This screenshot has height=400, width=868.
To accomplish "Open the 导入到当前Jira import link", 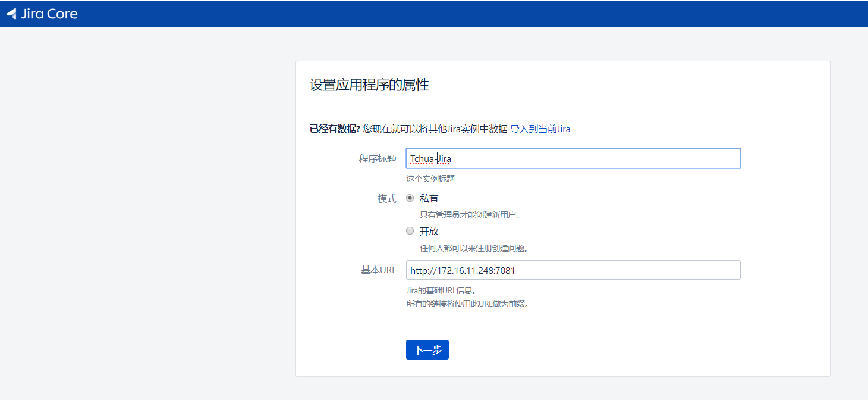I will pos(540,129).
